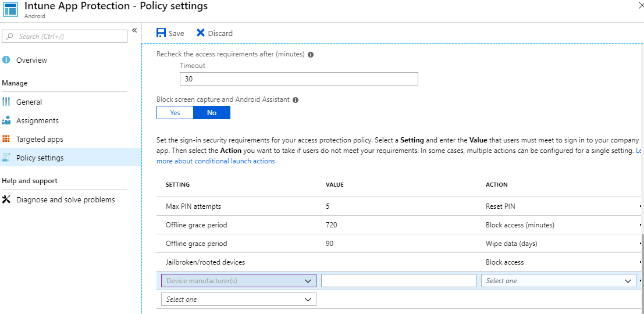
Task: Set Block screen capture to Yes
Action: pyautogui.click(x=175, y=113)
